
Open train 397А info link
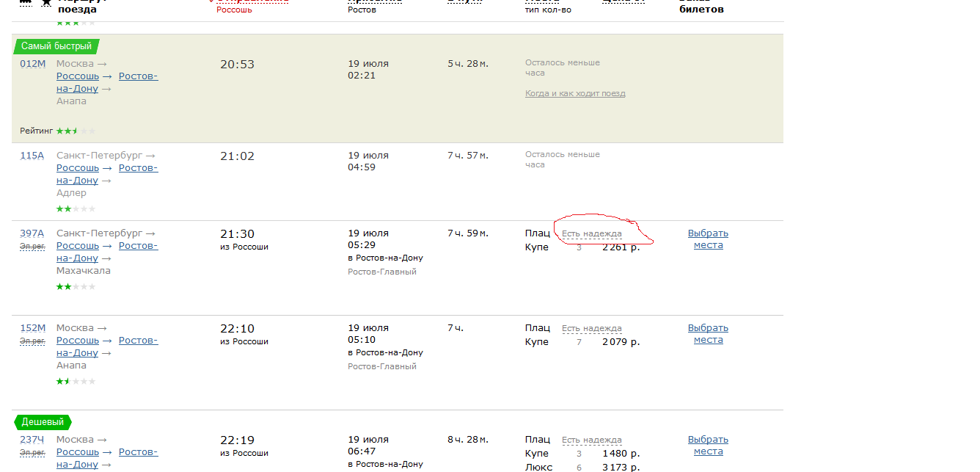(x=32, y=233)
